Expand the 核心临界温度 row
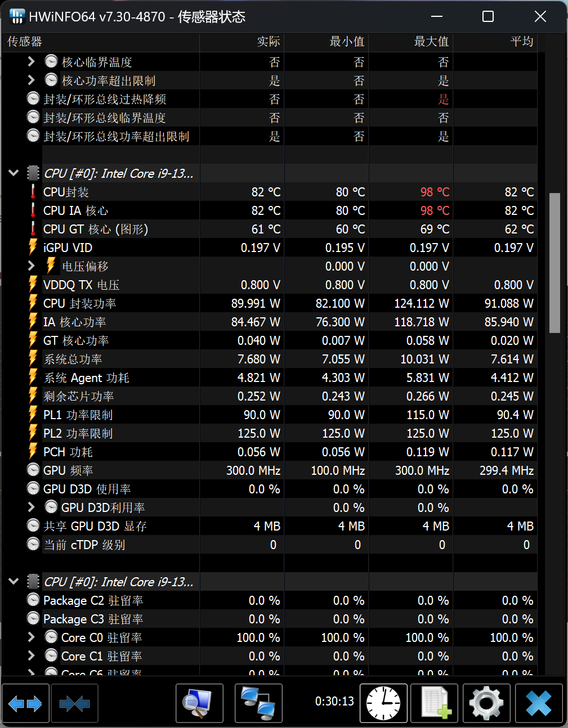This screenshot has width=568, height=728. point(32,62)
